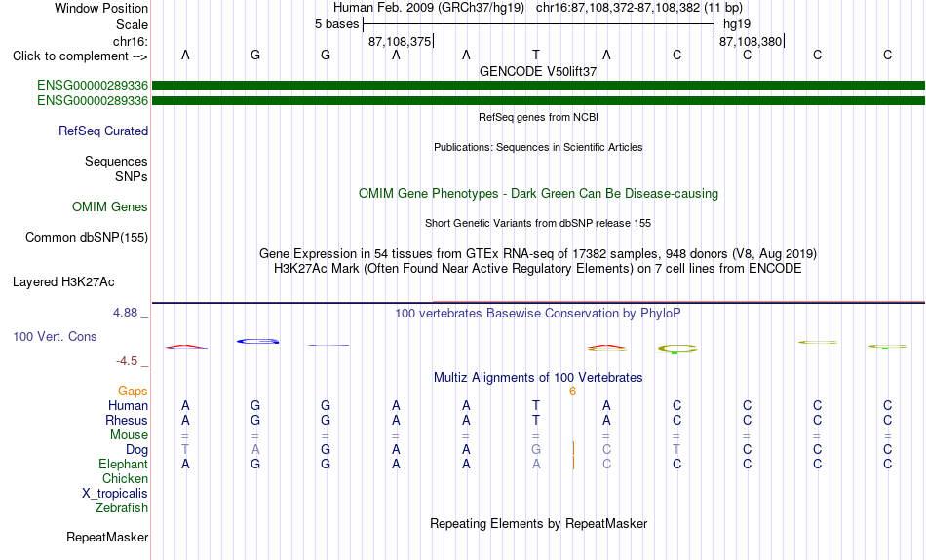Click 'Short Genetic Variants from dbSNP release 155'
This screenshot has width=926, height=560.
tap(538, 223)
